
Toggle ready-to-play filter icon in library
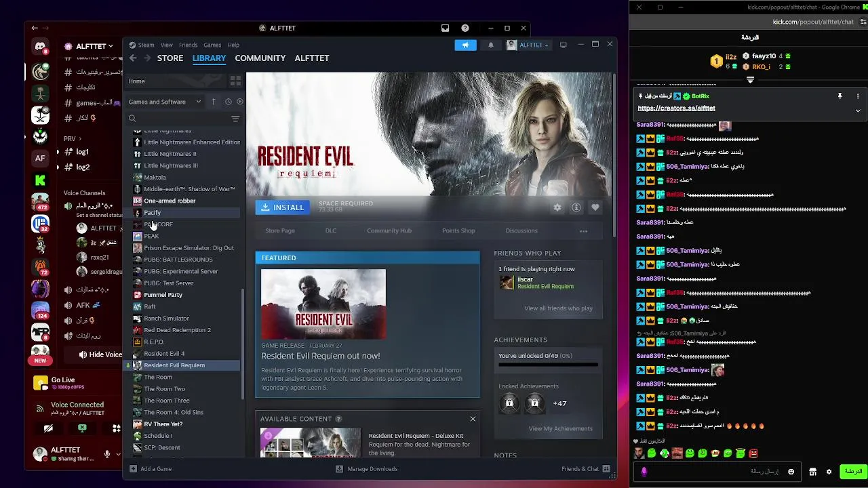(x=239, y=102)
